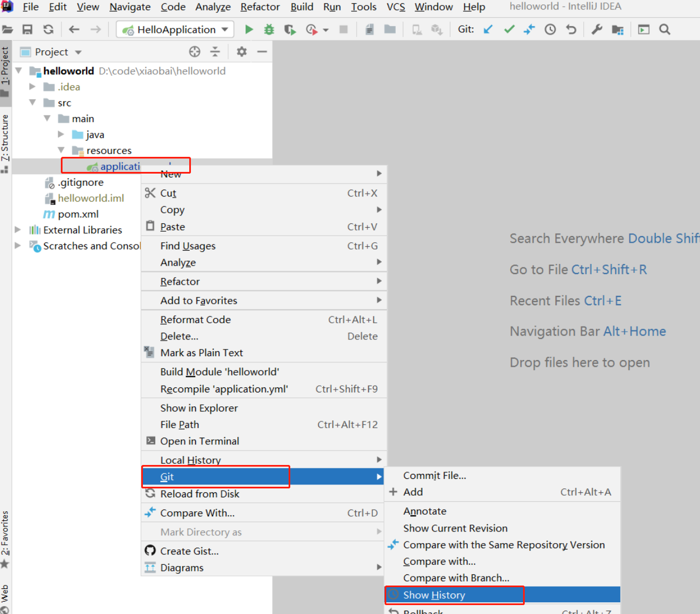
Task: Choose Commit File... in Git submenu
Action: 502,476
